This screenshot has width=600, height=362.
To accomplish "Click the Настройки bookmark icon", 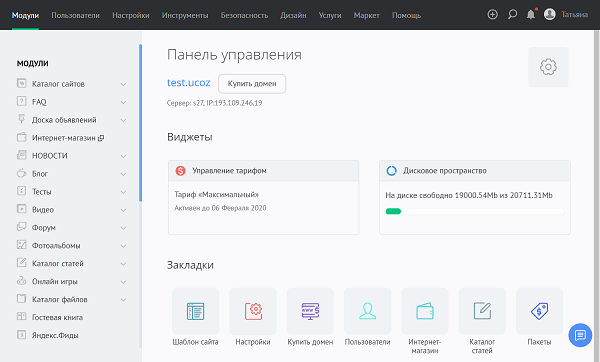I will tap(253, 311).
